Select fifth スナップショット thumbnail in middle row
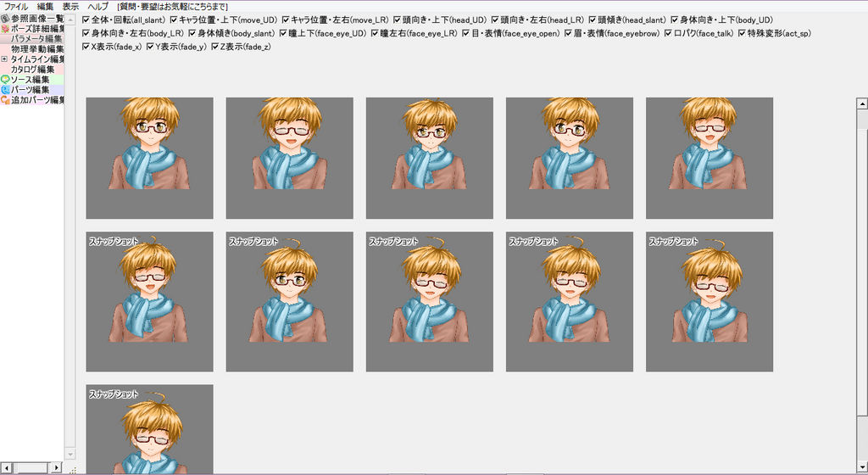This screenshot has height=475, width=868. click(709, 302)
